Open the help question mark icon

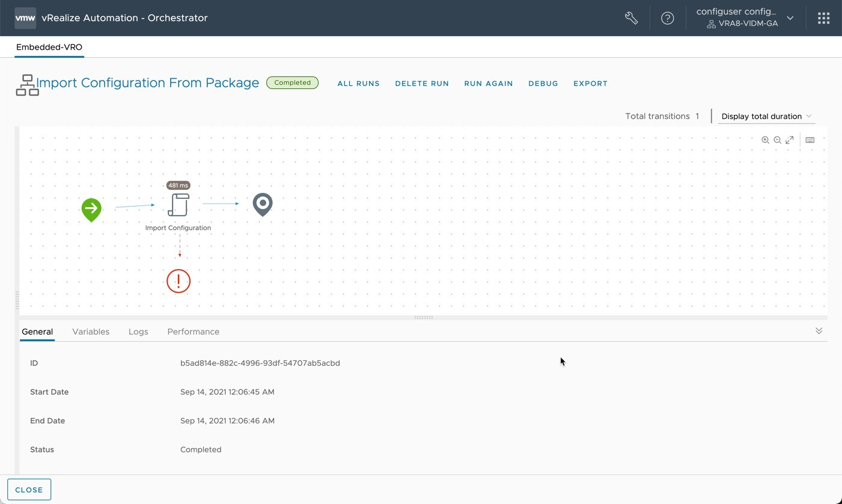pos(667,18)
